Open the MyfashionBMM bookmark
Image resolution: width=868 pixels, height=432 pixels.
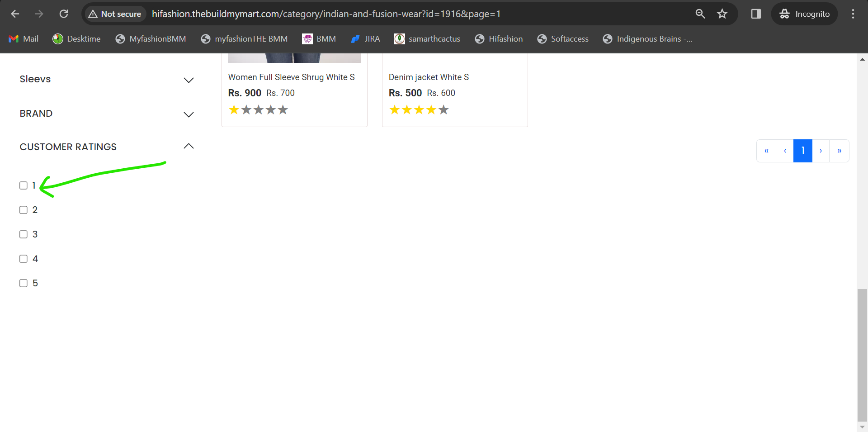click(151, 39)
